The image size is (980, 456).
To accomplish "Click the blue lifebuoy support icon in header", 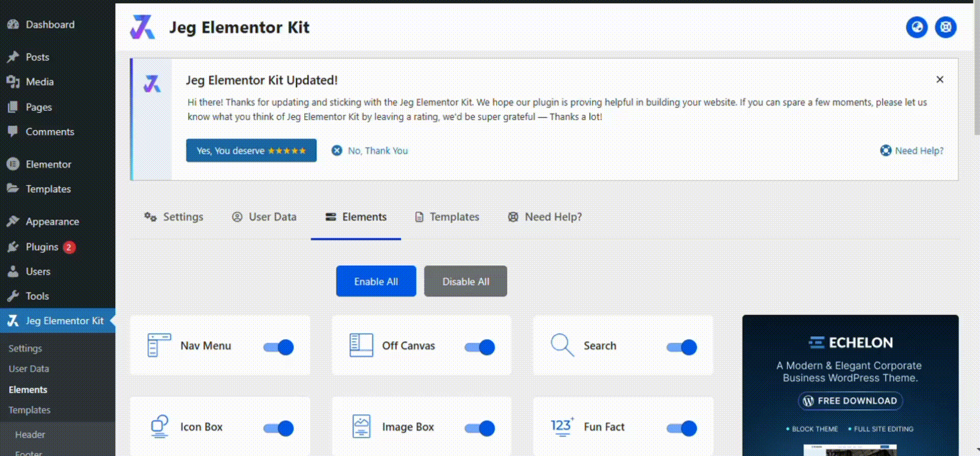I will [946, 27].
